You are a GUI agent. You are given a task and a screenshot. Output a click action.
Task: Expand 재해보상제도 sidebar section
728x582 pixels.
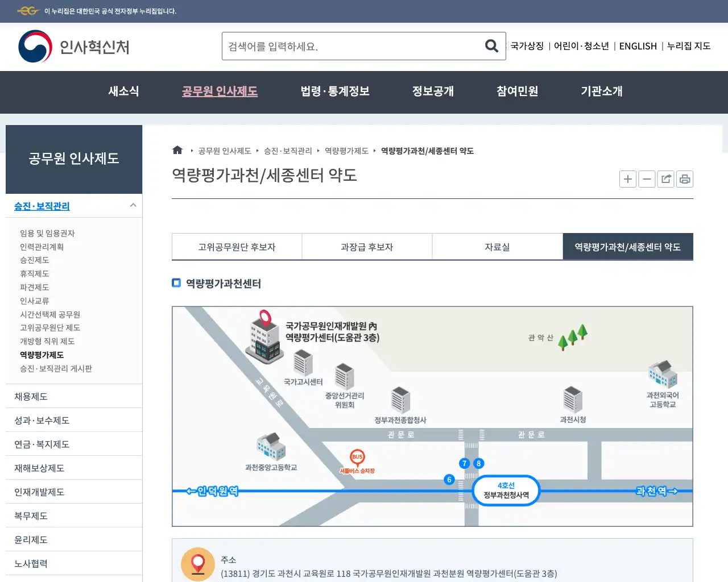(x=74, y=468)
